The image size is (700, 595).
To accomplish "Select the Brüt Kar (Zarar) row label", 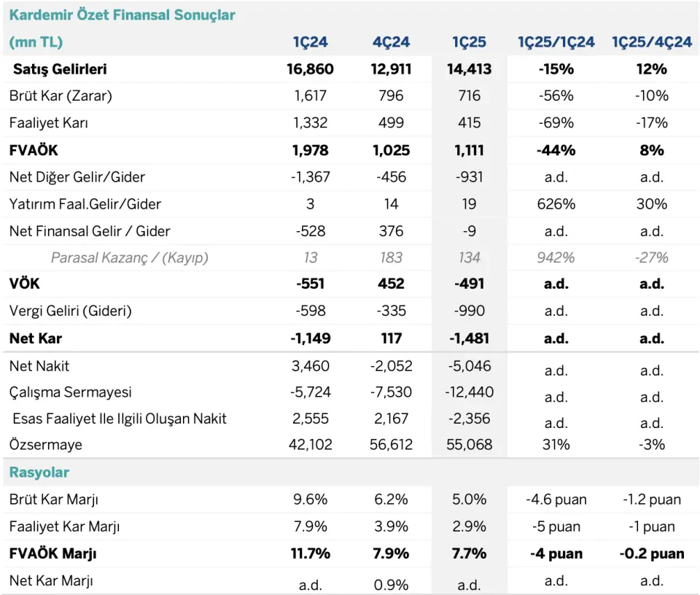I will (x=61, y=96).
